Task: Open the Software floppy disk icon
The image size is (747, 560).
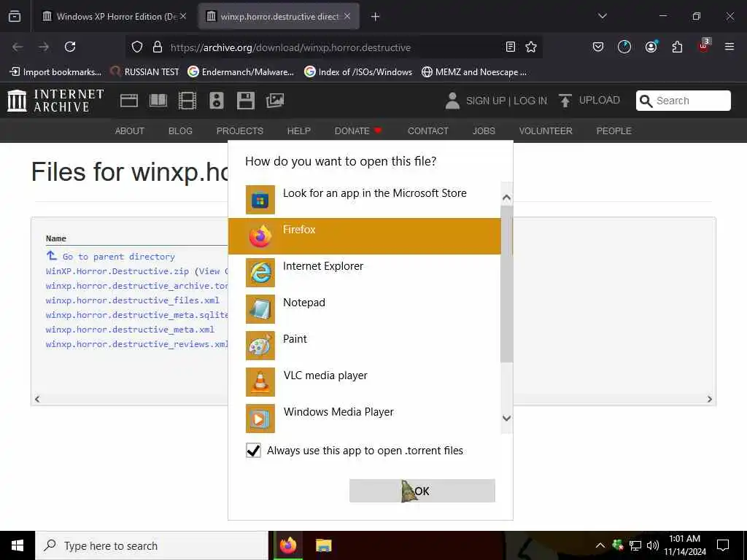Action: pos(246,101)
